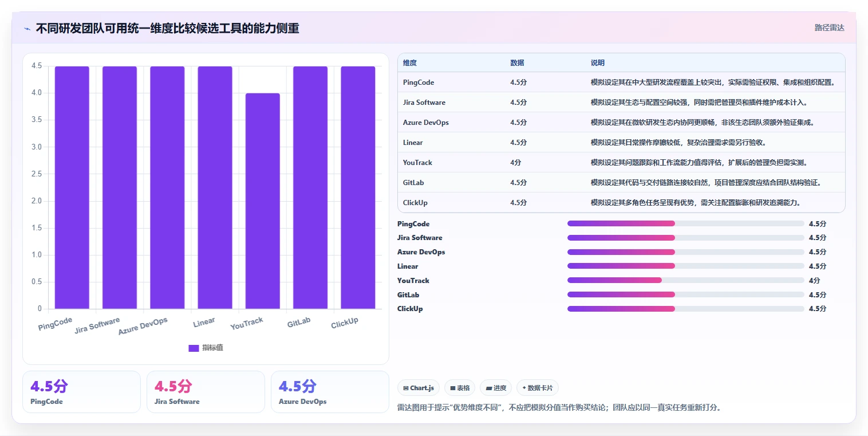868x436 pixels.
Task: Click the PingCode bar in the chart
Action: click(72, 187)
